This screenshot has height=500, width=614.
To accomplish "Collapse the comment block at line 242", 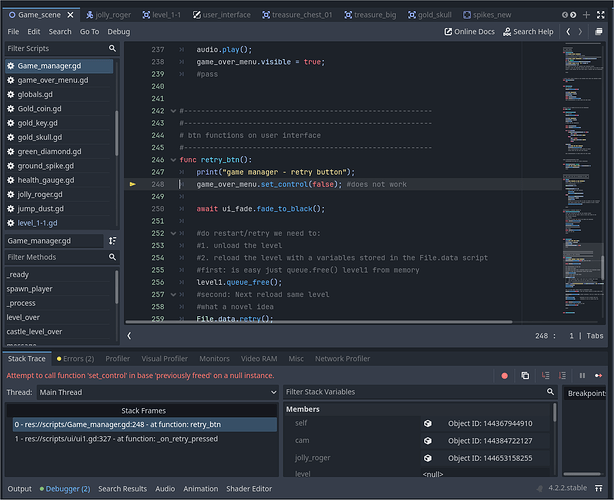I will [x=173, y=111].
